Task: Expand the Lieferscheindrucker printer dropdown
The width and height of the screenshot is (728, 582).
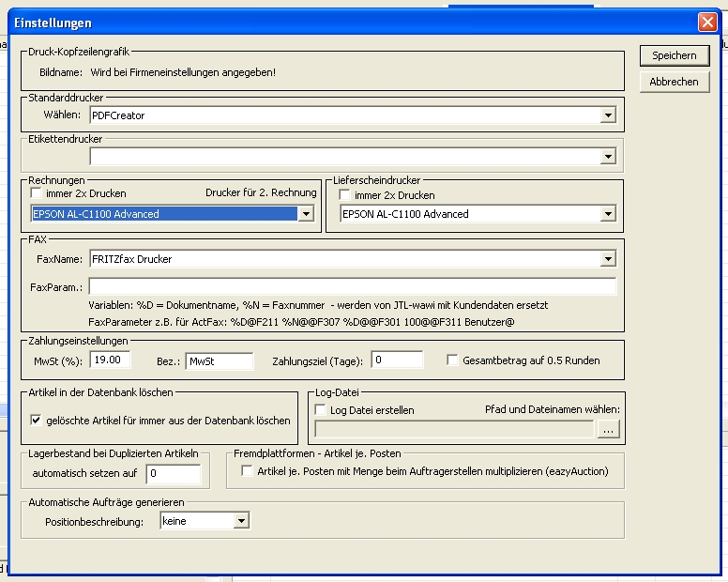Action: tap(608, 214)
